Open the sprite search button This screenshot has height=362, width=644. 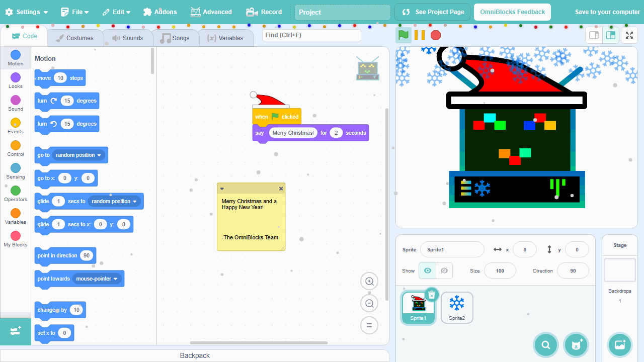tap(546, 345)
